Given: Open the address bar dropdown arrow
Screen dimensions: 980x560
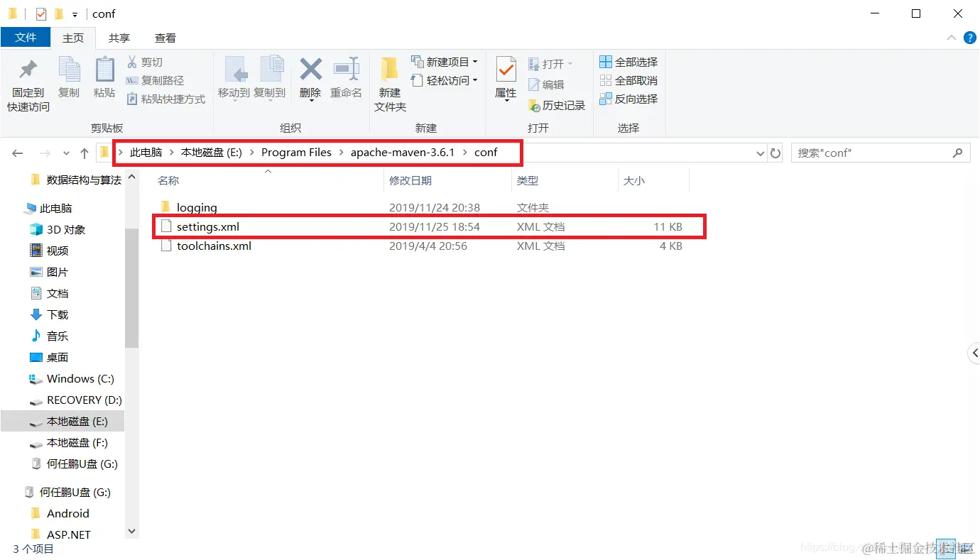Looking at the screenshot, I should [x=760, y=152].
